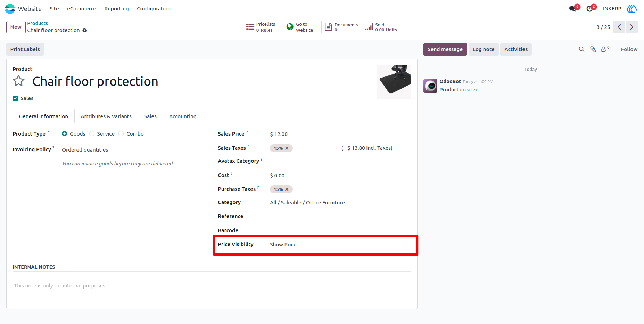Open the Products breadcrumb link

pos(38,23)
